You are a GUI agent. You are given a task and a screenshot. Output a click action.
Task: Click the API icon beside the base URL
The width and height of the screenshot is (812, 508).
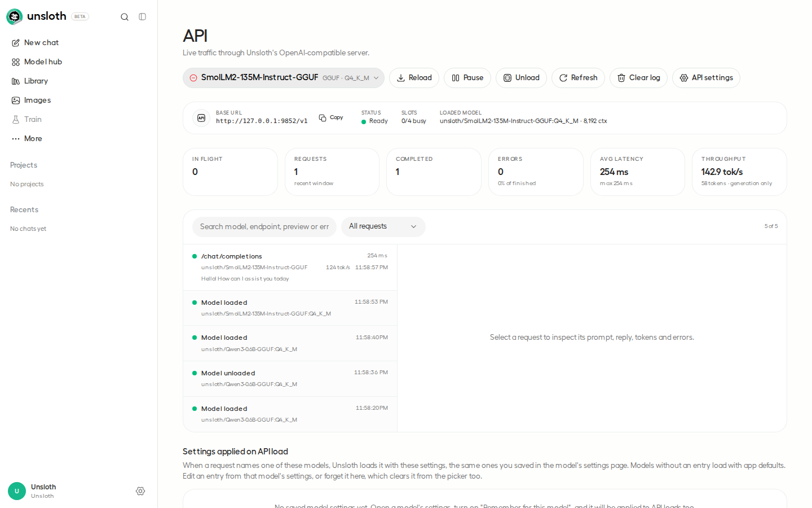(x=201, y=118)
